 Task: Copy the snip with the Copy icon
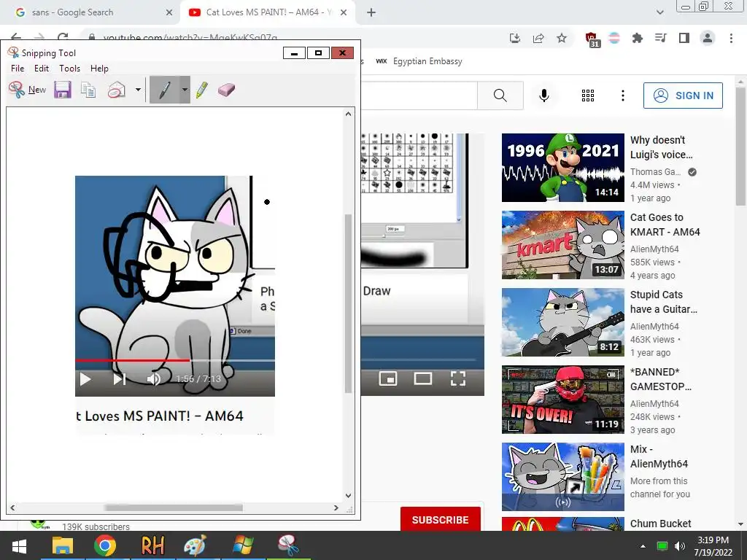(88, 90)
